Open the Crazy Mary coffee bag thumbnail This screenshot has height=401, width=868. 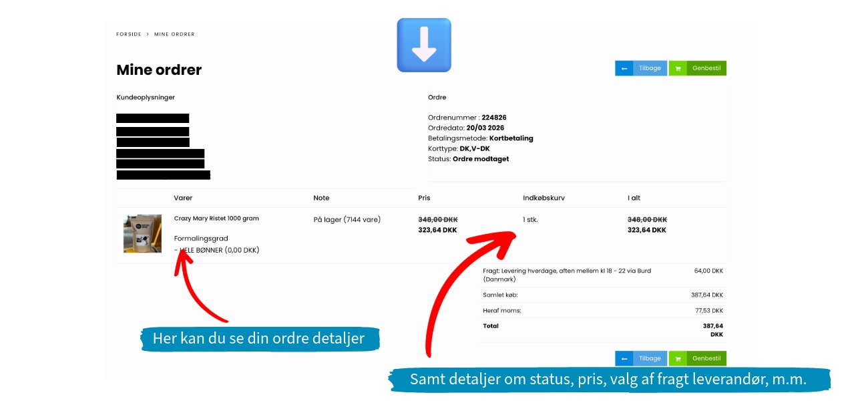point(142,233)
